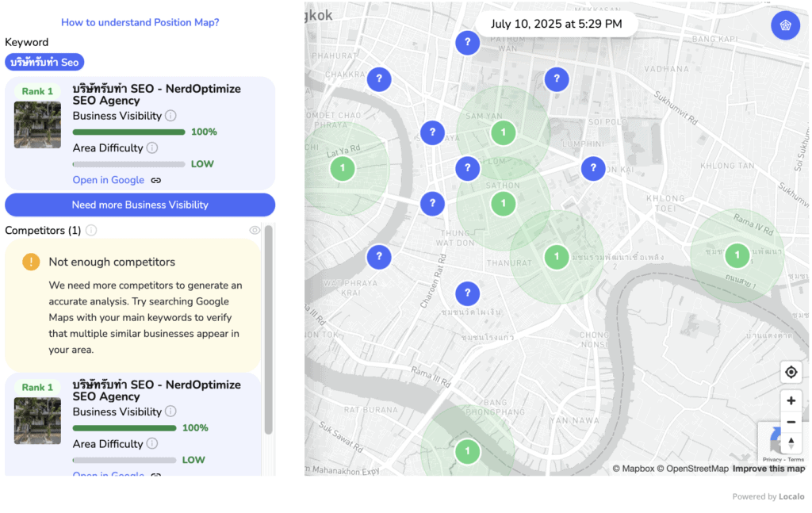Select the green rank 1 marker at Sathon
Viewport: 812px width, 513px height.
(503, 204)
